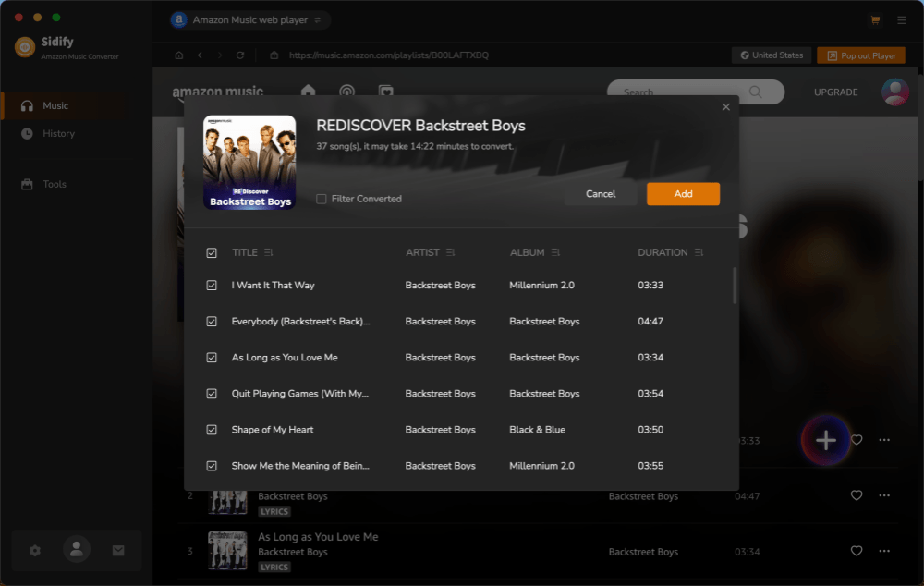Uncheck Show Me the Meaning of Being
The height and width of the screenshot is (586, 924).
click(x=212, y=466)
